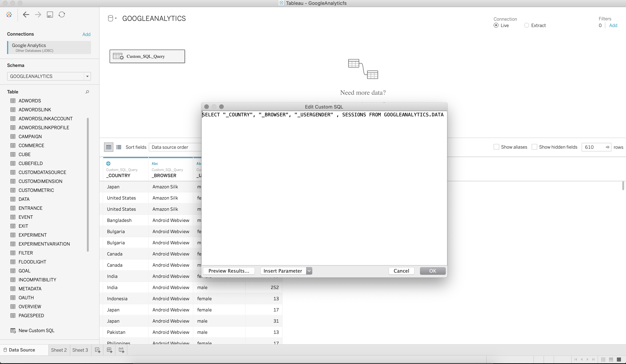Click the save data source icon
Viewport: 626px width, 364px height.
(50, 15)
